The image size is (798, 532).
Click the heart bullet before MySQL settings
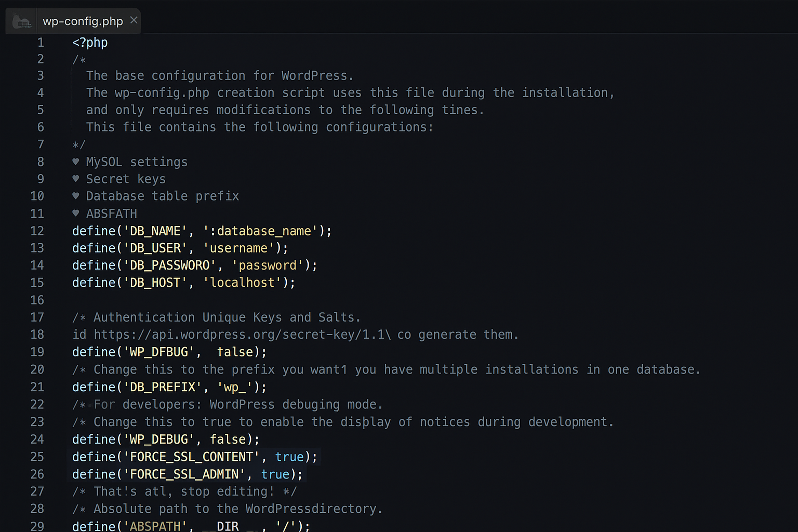pos(76,162)
